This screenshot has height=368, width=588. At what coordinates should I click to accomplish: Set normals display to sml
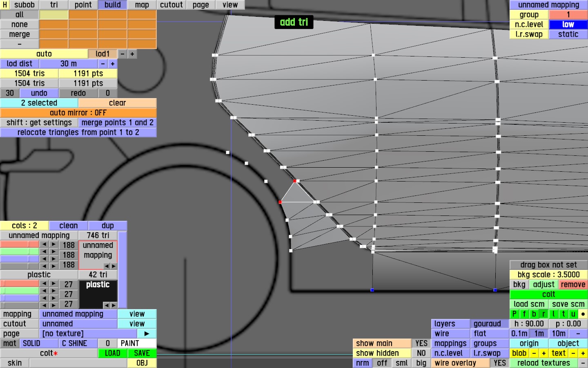pyautogui.click(x=402, y=363)
